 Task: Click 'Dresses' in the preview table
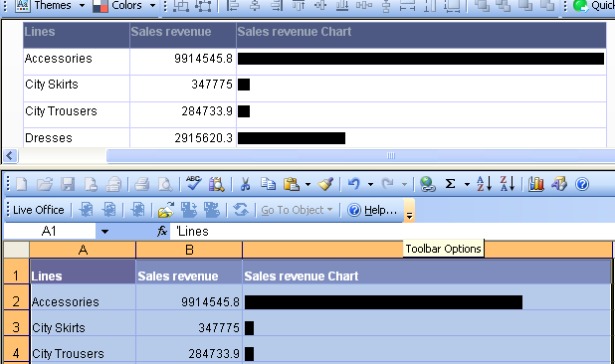(49, 138)
